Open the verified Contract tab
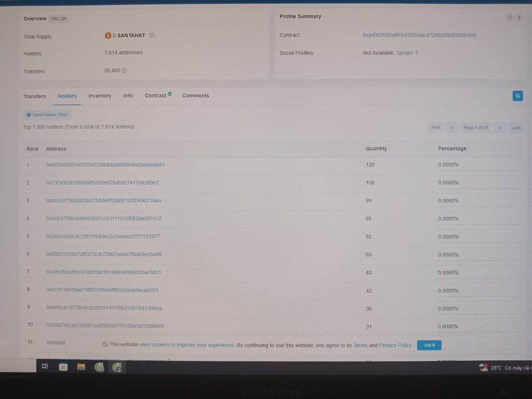This screenshot has width=532, height=399. pyautogui.click(x=158, y=95)
